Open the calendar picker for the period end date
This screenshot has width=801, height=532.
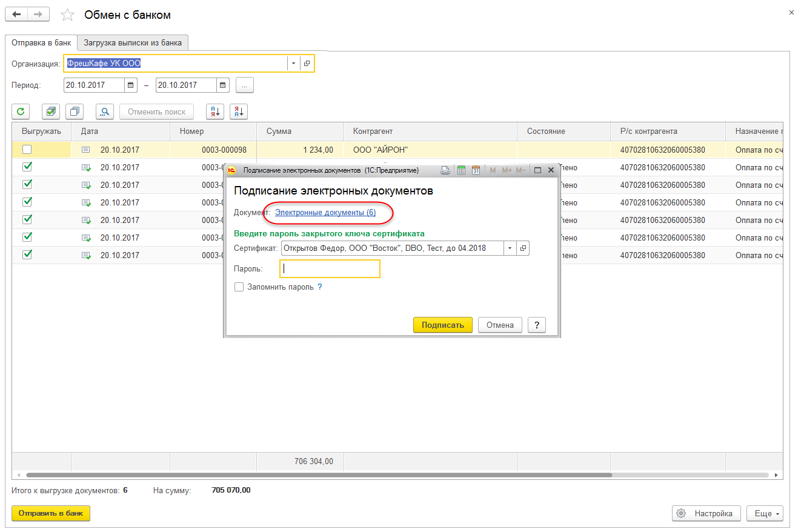click(223, 85)
